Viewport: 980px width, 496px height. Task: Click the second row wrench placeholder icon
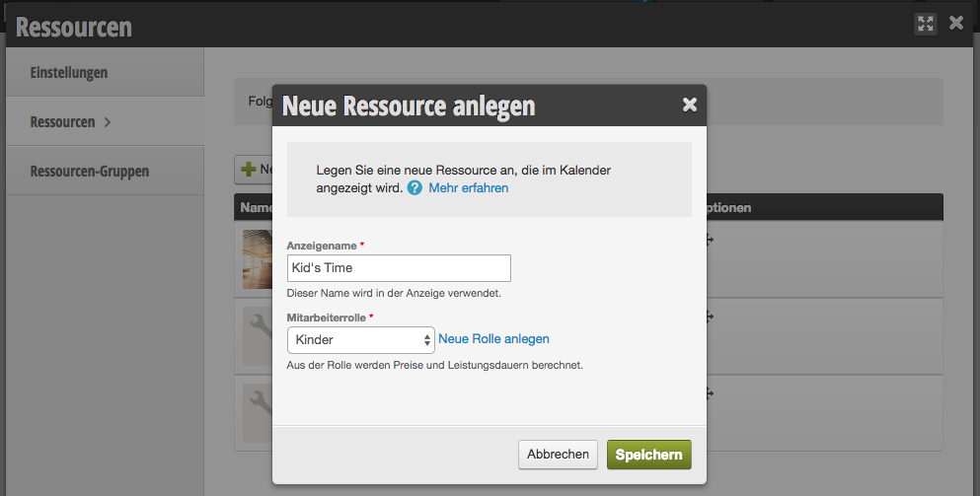(258, 336)
